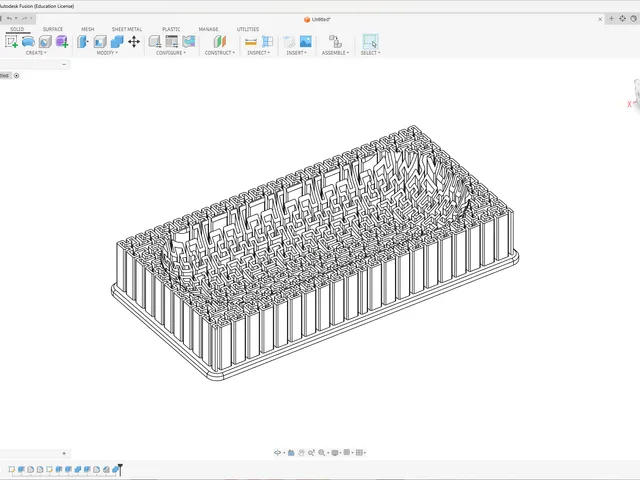Expand the comments panel plus button
The height and width of the screenshot is (480, 640).
(x=64, y=453)
